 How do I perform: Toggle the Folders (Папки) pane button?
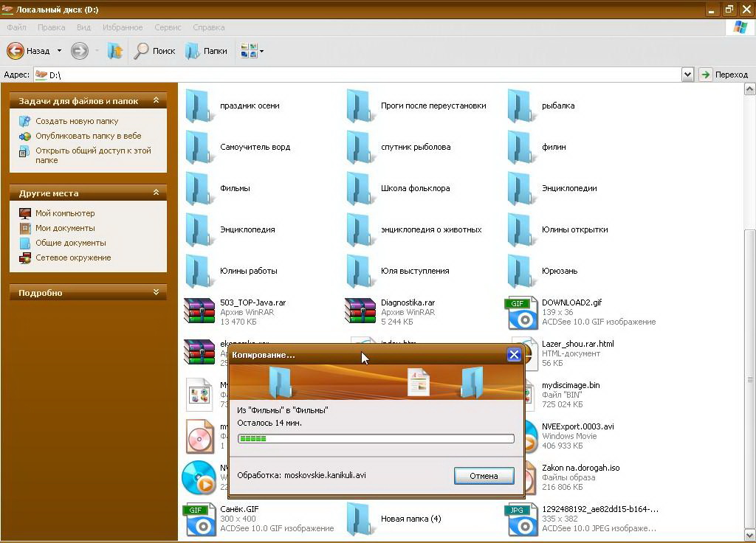[x=206, y=51]
